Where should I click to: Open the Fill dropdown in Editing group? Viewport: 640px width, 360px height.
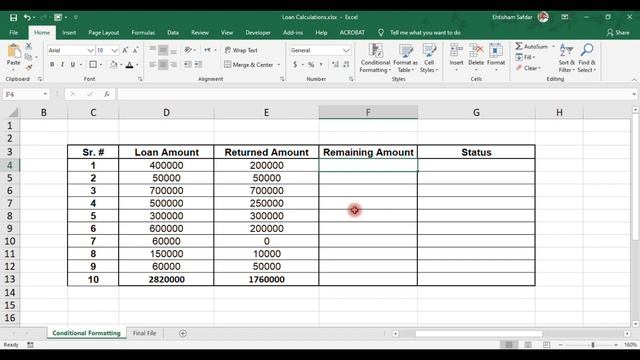pos(525,57)
